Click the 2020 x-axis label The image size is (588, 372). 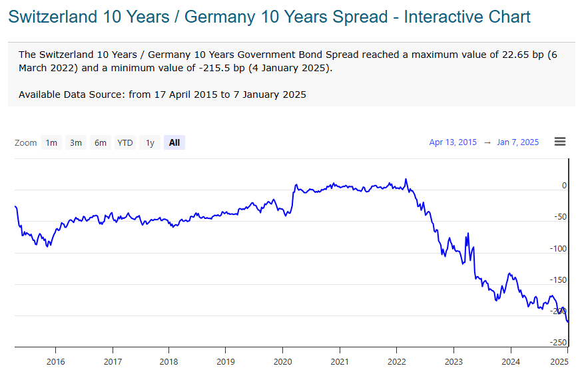tap(282, 361)
